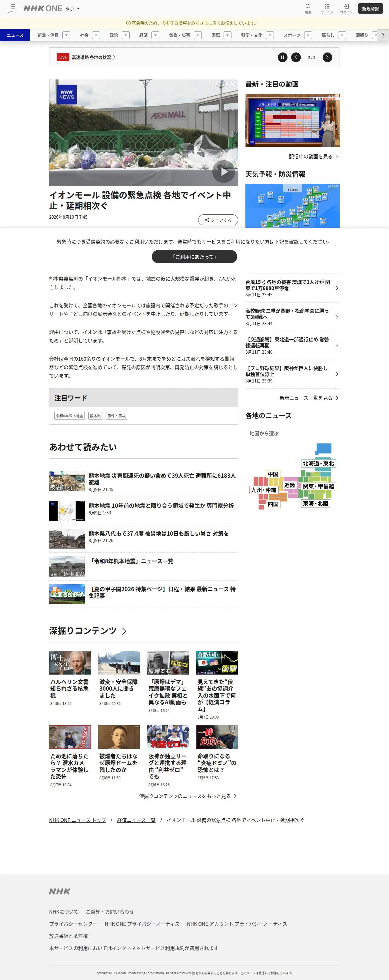Expand the 新着・注目 dropdown arrow
389x980 pixels.
coord(66,35)
